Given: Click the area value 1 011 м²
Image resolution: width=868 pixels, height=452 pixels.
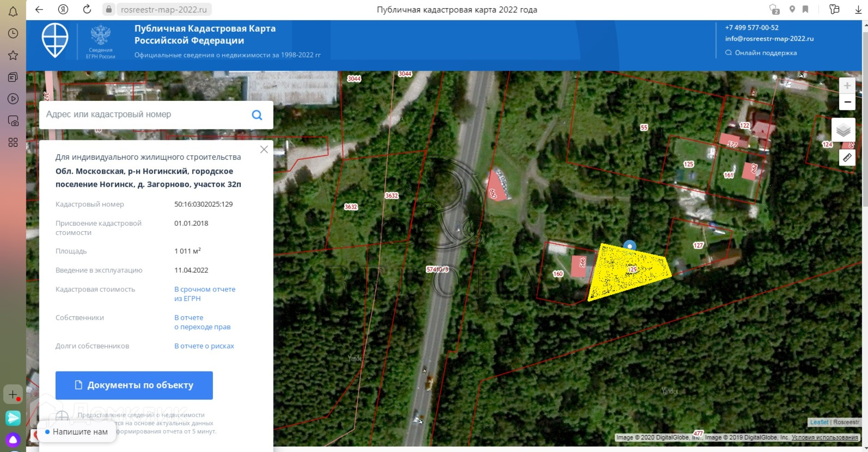Looking at the screenshot, I should click(x=188, y=251).
